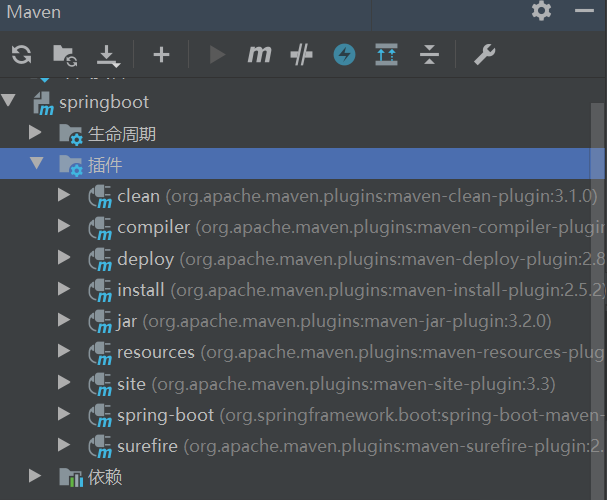
Task: Select the 插件 tree item
Action: coord(105,165)
